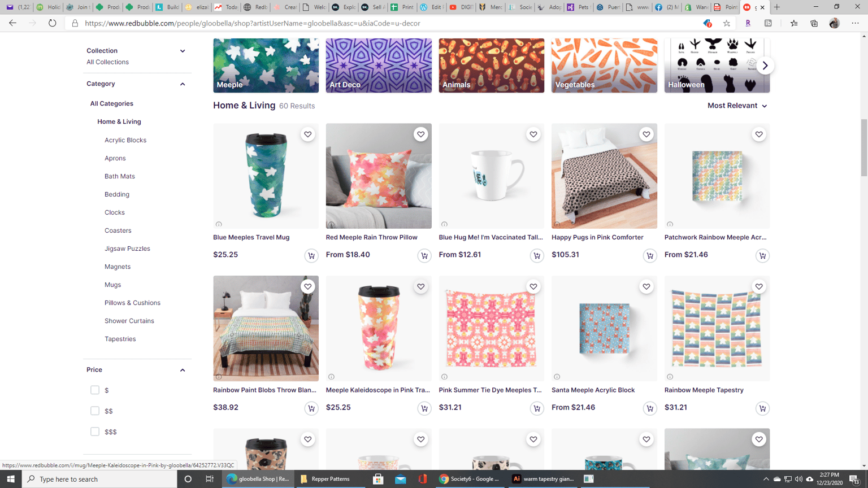This screenshot has height=488, width=868.
Task: Filter by Aprons category
Action: coord(115,158)
